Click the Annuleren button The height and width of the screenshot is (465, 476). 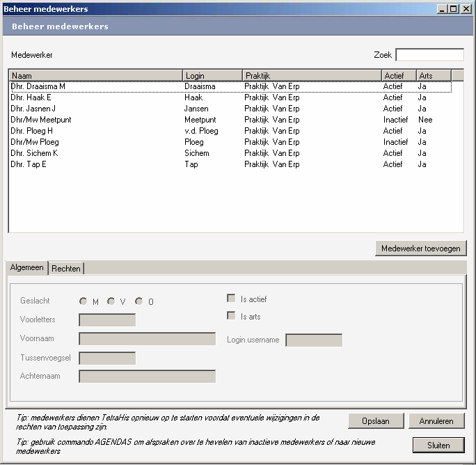pos(436,421)
